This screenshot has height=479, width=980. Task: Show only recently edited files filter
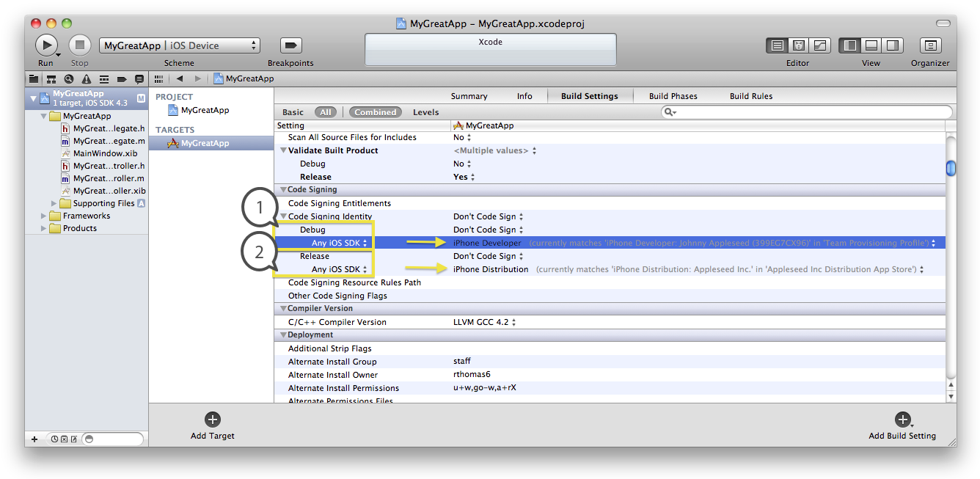[55, 439]
